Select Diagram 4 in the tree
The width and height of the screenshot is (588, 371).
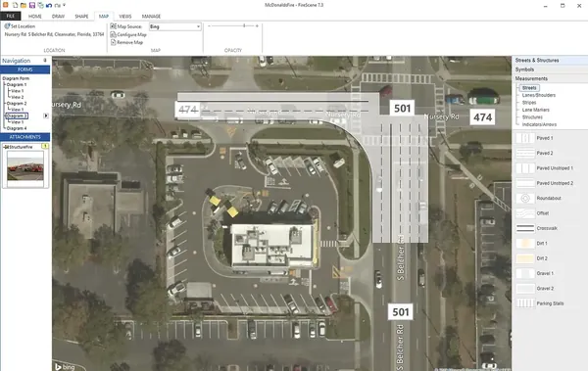pos(17,128)
